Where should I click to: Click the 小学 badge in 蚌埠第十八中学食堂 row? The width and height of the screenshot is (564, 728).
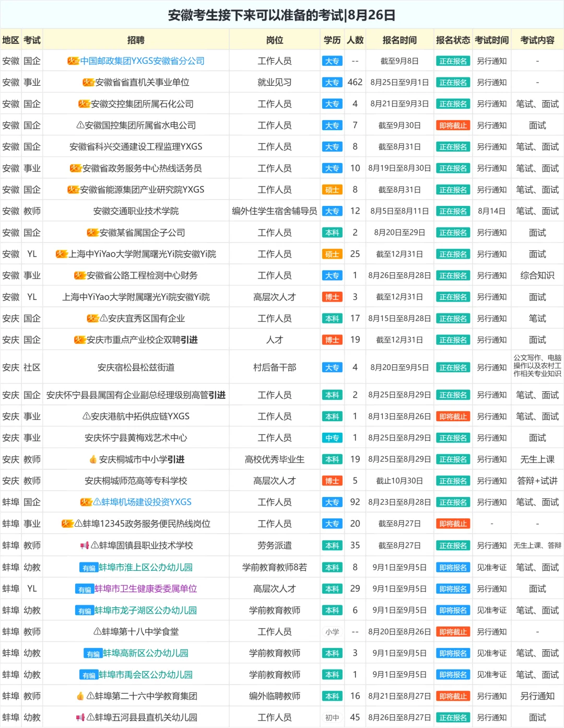coord(332,632)
